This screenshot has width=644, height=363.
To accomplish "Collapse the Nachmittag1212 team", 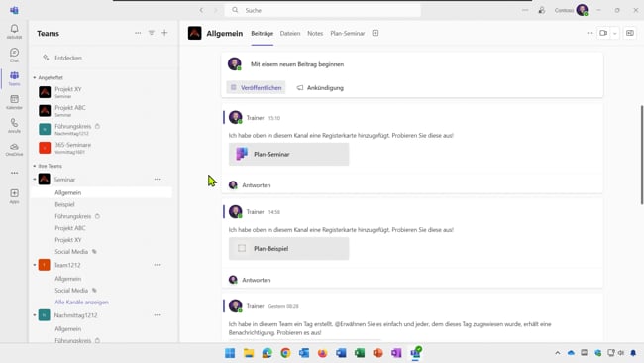I will (35, 315).
